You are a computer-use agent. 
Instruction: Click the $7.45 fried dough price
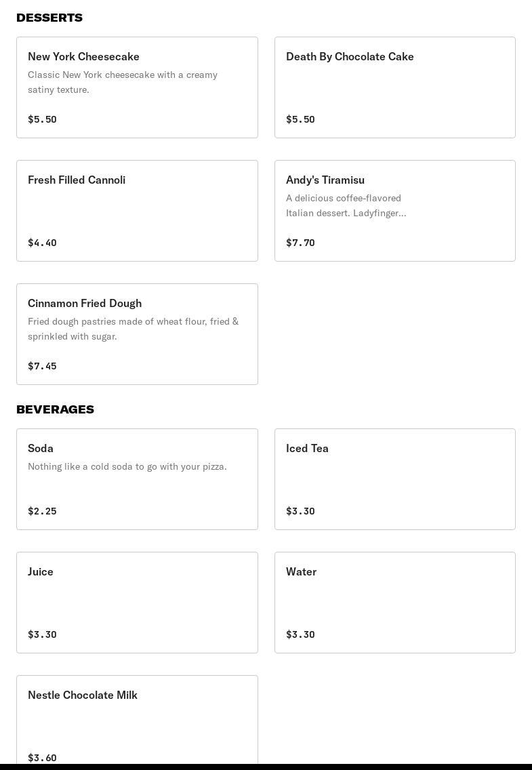pos(42,366)
